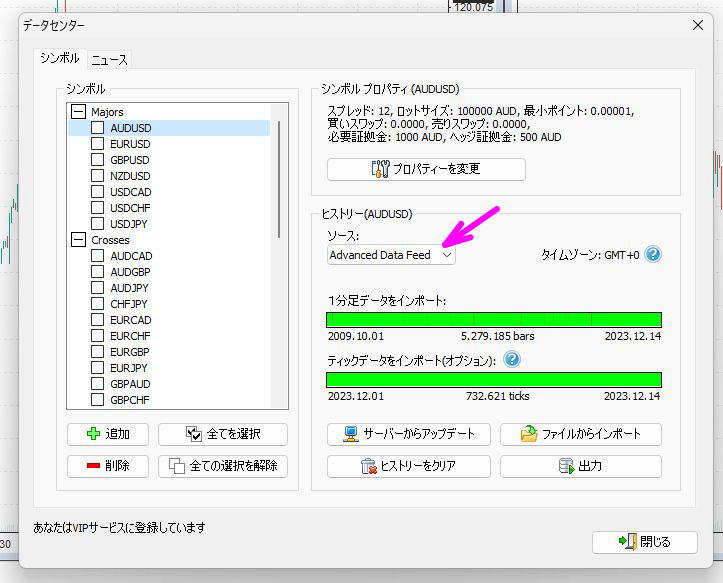Viewport: 723px width, 583px height.
Task: Click the 全てを選択 button label
Action: pyautogui.click(x=233, y=434)
